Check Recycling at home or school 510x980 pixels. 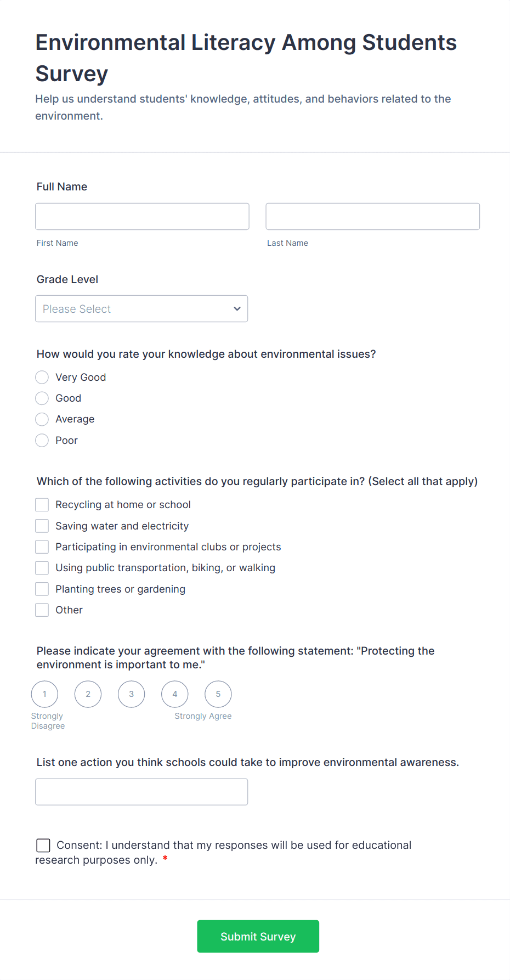42,504
